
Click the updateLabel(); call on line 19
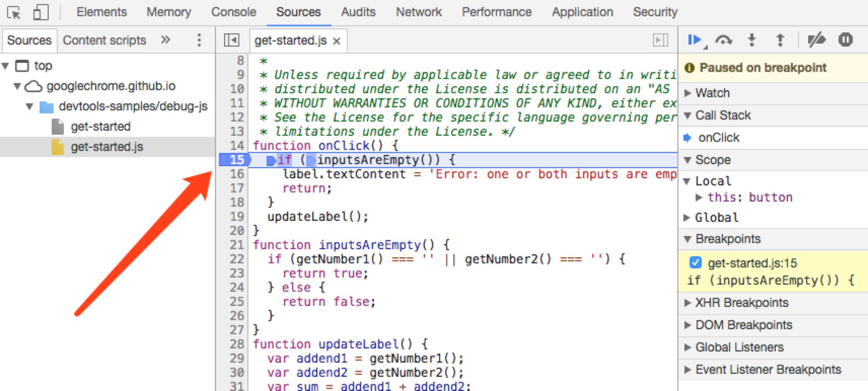point(318,216)
